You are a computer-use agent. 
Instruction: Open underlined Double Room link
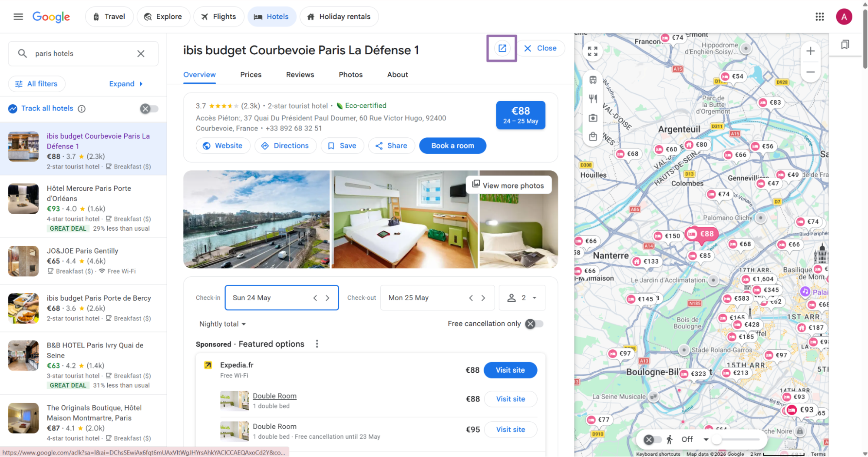coord(274,396)
